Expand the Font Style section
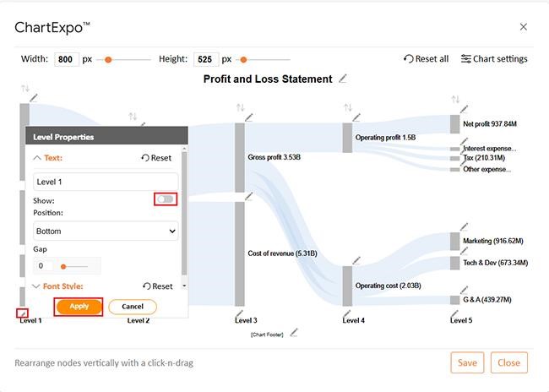The image size is (549, 392). tap(57, 286)
